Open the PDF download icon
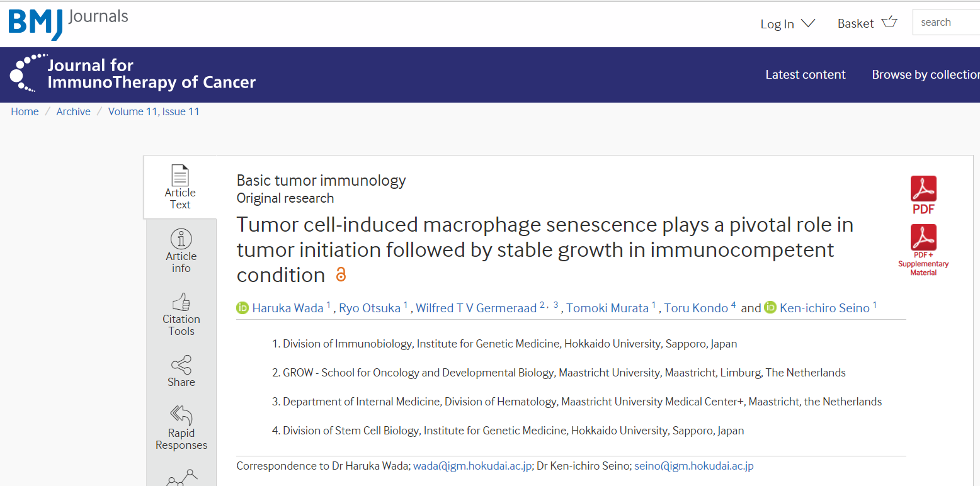The width and height of the screenshot is (980, 486). 923,189
